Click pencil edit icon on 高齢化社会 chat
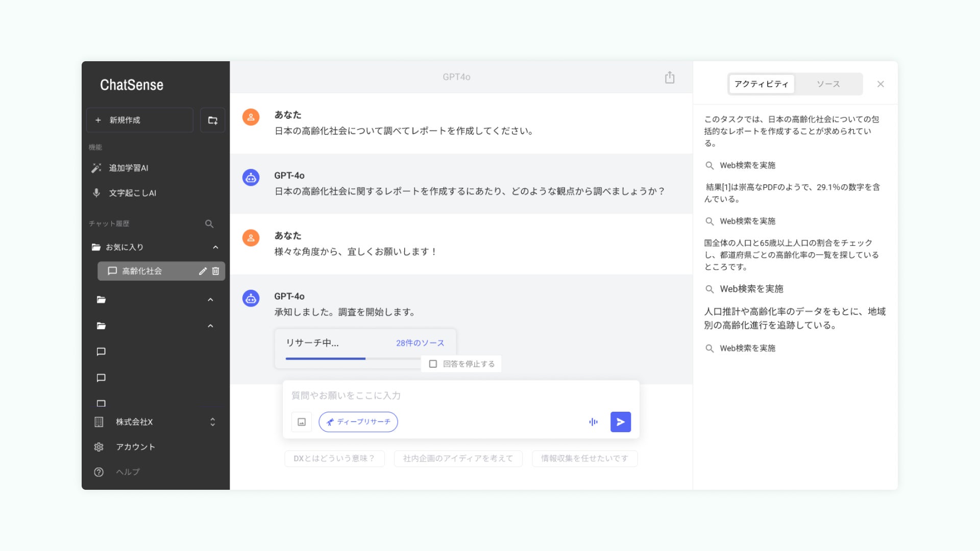980x551 pixels. tap(203, 271)
